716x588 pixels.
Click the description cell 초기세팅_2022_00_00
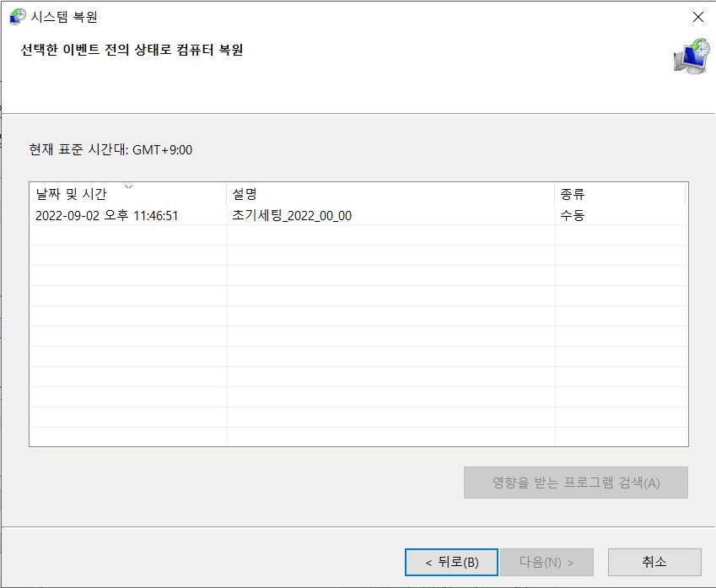pyautogui.click(x=283, y=215)
